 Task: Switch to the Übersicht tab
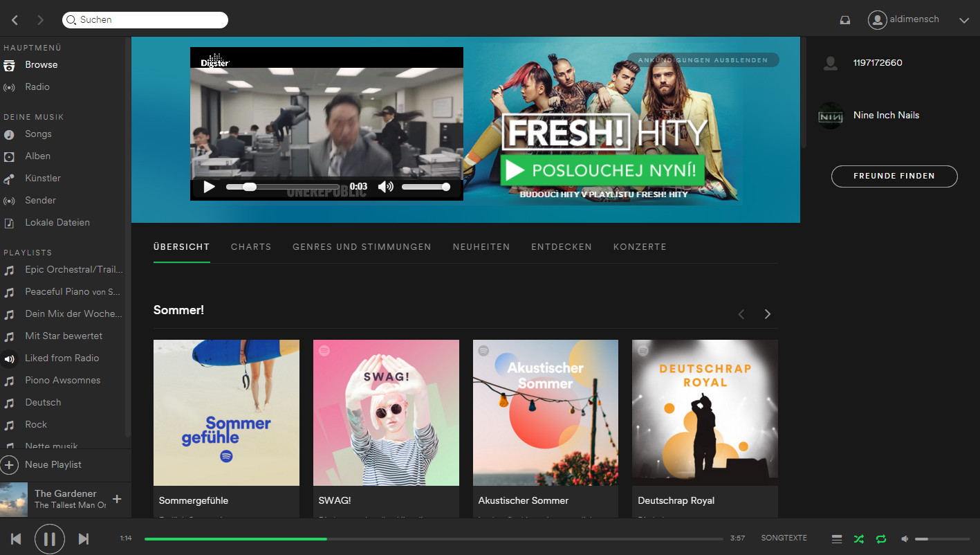(182, 247)
